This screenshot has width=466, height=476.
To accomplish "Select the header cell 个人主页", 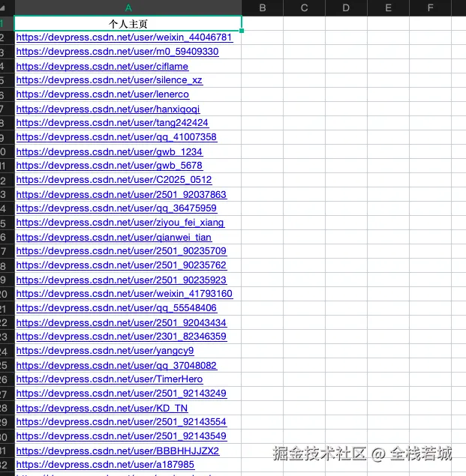I will tap(128, 23).
